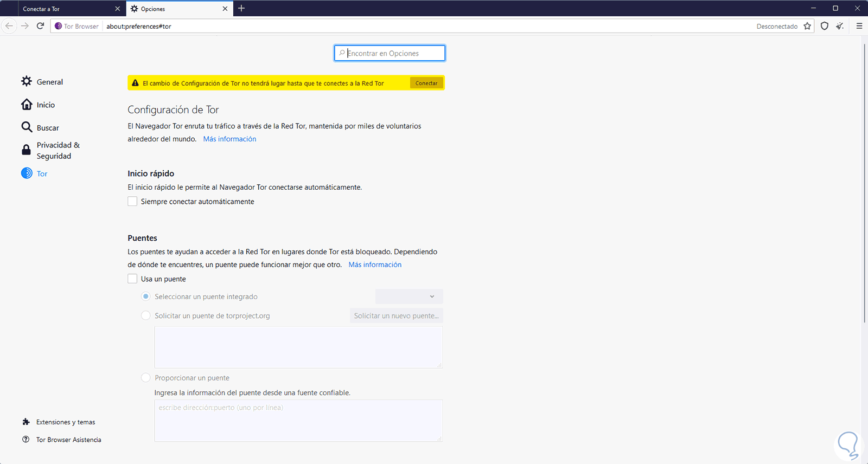Viewport: 868px width, 464px height.
Task: Click the requested bridge text area
Action: [298, 347]
